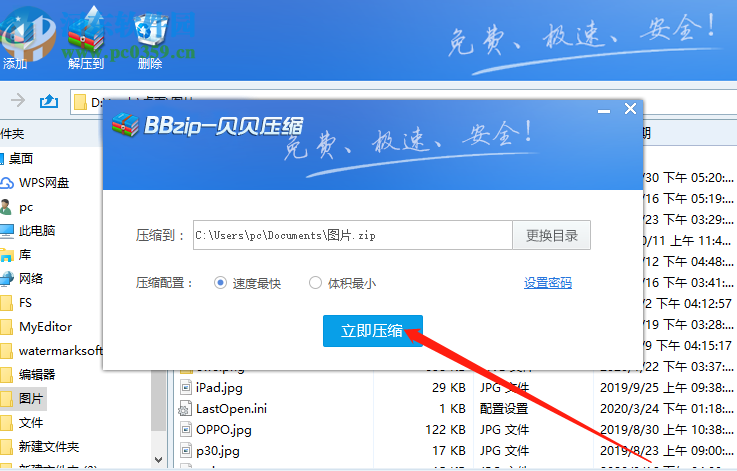Screen dimensions: 737x471
Task: Open the 文件 folder in the tree
Action: pyautogui.click(x=31, y=423)
